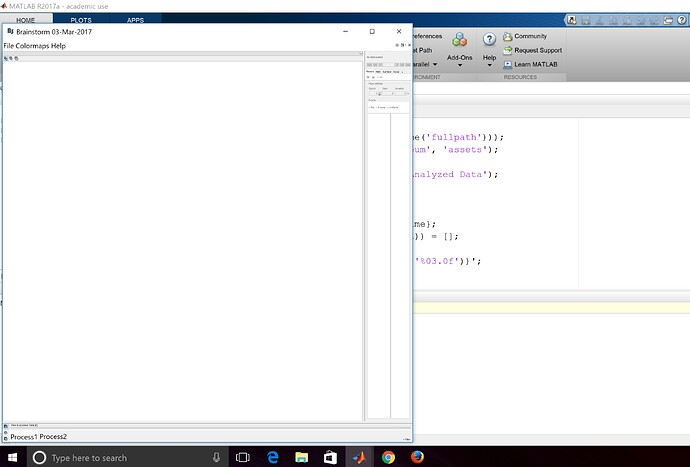The height and width of the screenshot is (467, 690).
Task: Click Request Support in the Resources section
Action: [537, 50]
